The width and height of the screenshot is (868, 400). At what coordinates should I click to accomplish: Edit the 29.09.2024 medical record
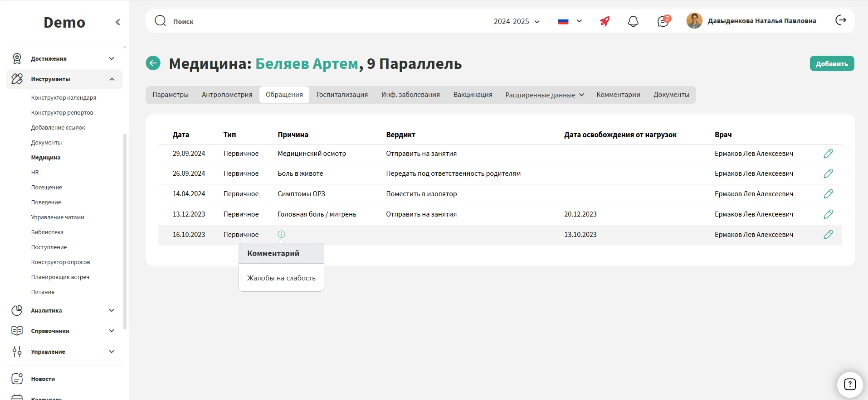click(828, 154)
